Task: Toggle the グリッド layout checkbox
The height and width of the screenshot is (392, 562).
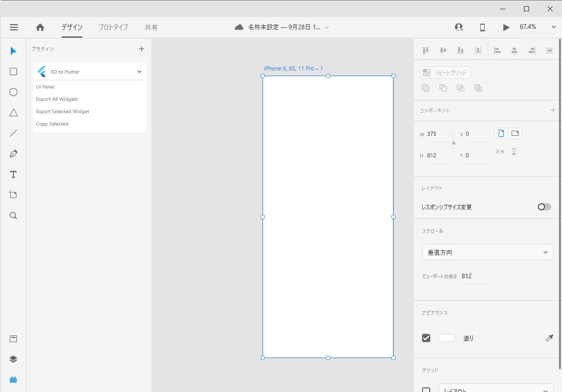Action: point(426,390)
